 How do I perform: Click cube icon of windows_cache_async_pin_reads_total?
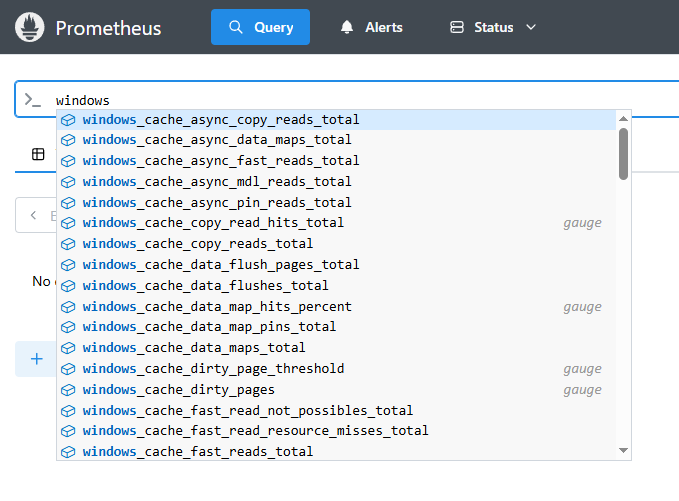pos(68,203)
